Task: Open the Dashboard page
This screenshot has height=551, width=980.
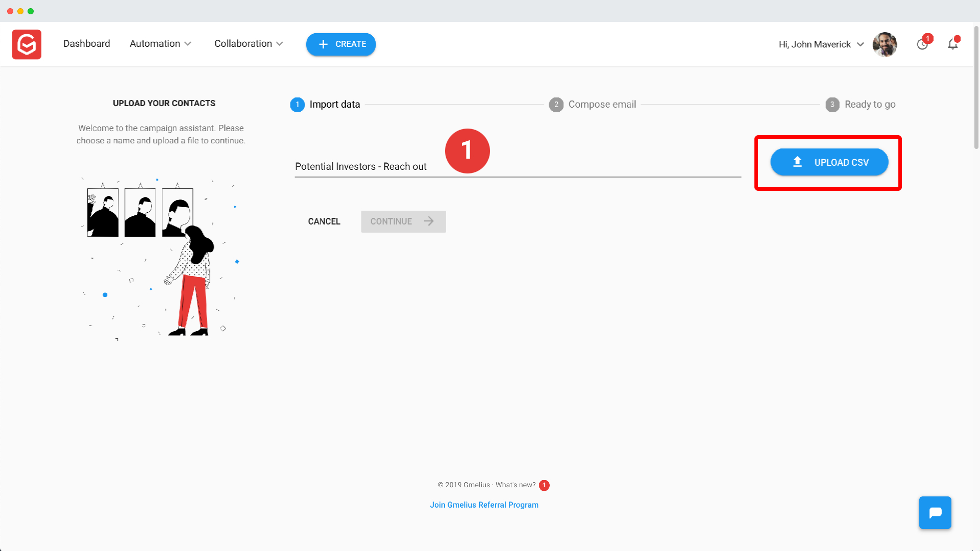Action: (x=87, y=44)
